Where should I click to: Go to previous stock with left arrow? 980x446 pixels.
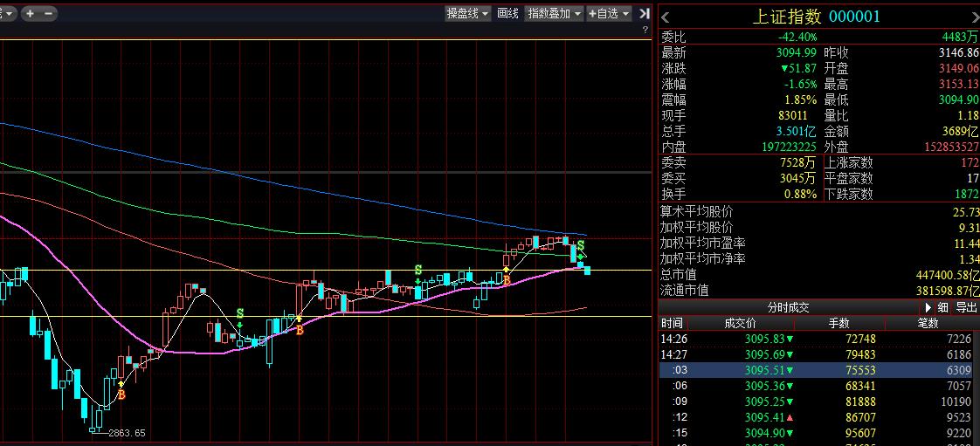pyautogui.click(x=666, y=17)
